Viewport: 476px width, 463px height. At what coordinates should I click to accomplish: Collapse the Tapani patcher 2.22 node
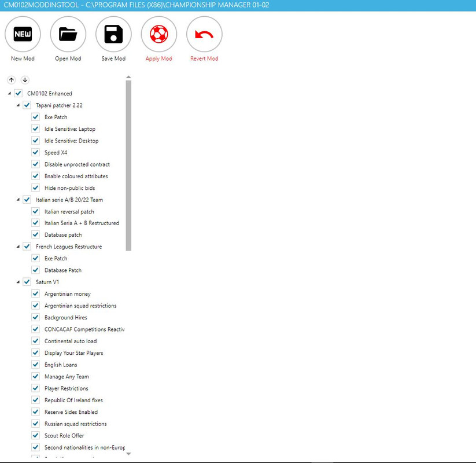click(18, 105)
